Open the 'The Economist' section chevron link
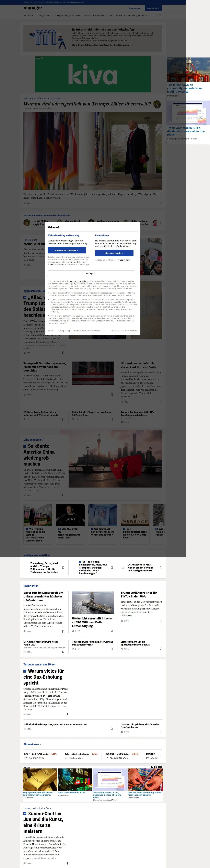 (34, 440)
